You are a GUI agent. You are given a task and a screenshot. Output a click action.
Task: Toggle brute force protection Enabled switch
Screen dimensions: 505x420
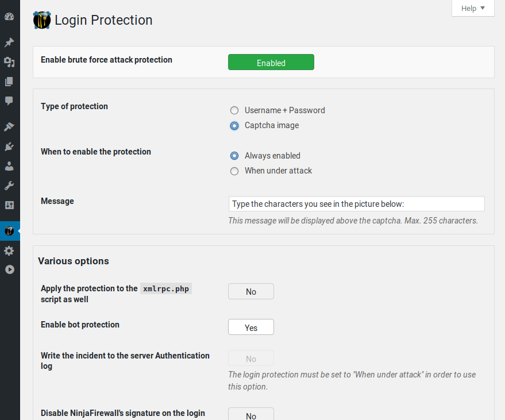pyautogui.click(x=271, y=63)
